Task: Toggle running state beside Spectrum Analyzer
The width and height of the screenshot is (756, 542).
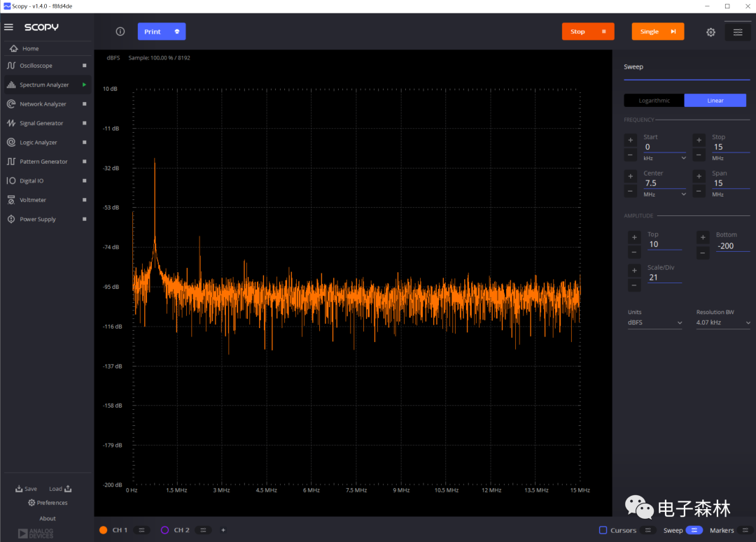Action: click(x=85, y=85)
